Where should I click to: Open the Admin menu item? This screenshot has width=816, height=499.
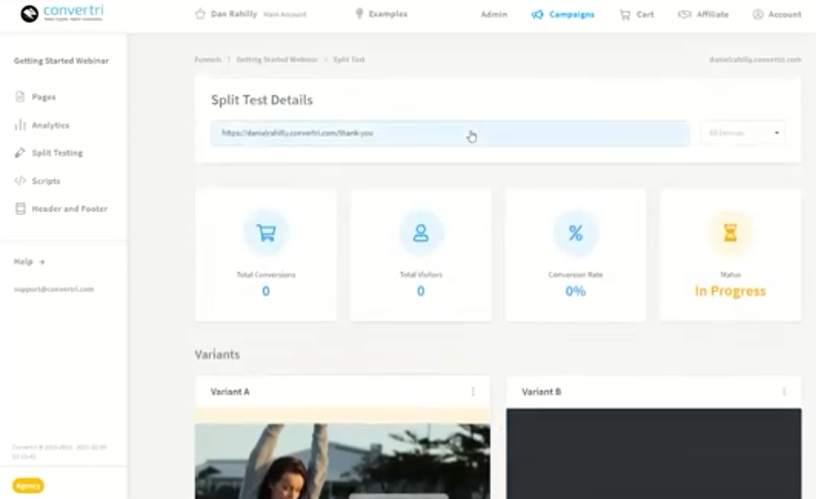click(494, 15)
